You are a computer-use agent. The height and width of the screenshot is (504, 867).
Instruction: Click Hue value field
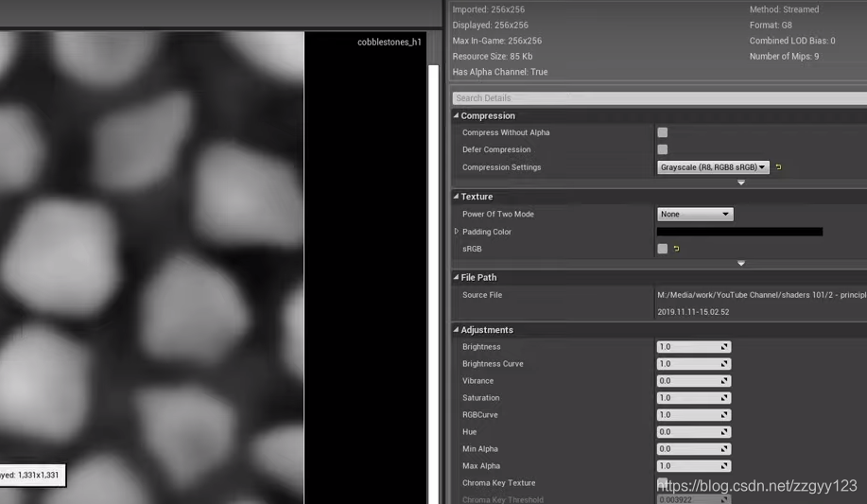[x=694, y=432]
